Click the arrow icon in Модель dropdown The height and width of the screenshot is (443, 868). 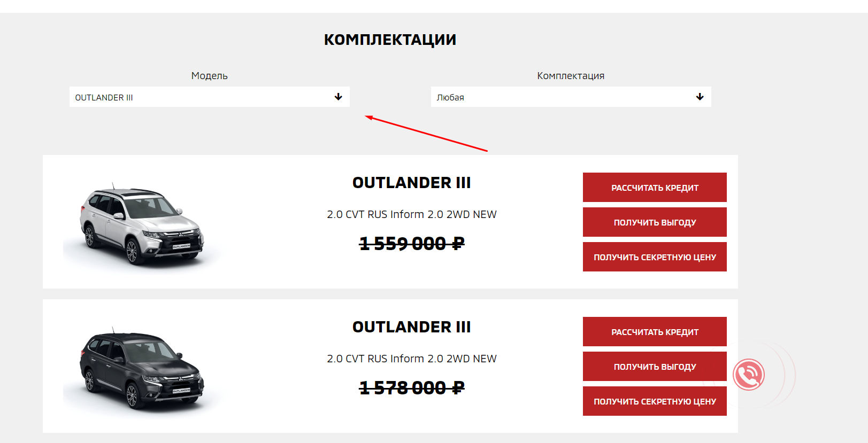pyautogui.click(x=339, y=97)
